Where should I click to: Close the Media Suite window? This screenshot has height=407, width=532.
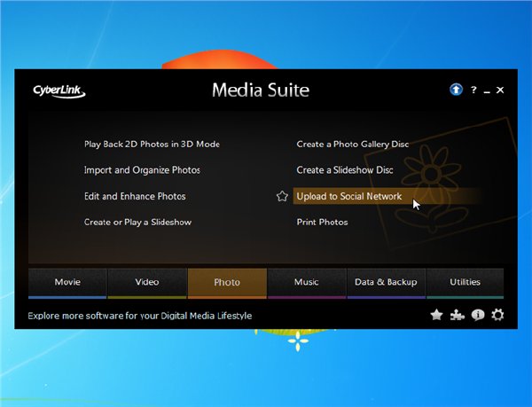(500, 90)
